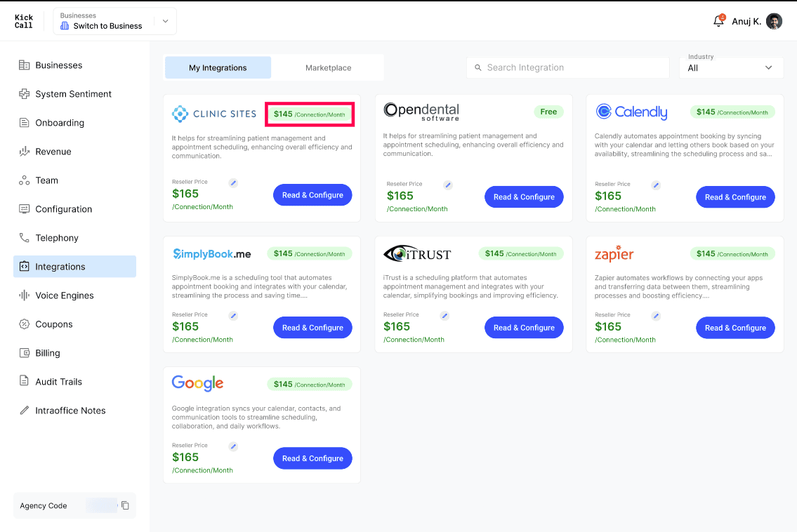Click the Clinic Sites logo

pyautogui.click(x=214, y=114)
